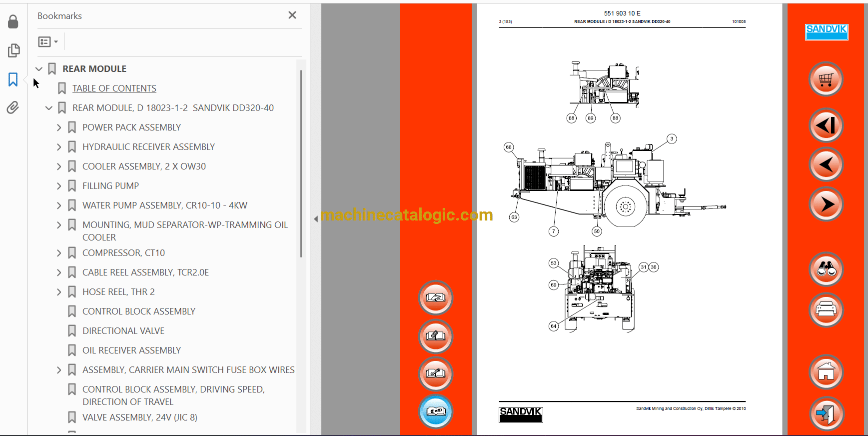The width and height of the screenshot is (868, 436).
Task: Open the manual with hand-on-book icon
Action: [436, 298]
